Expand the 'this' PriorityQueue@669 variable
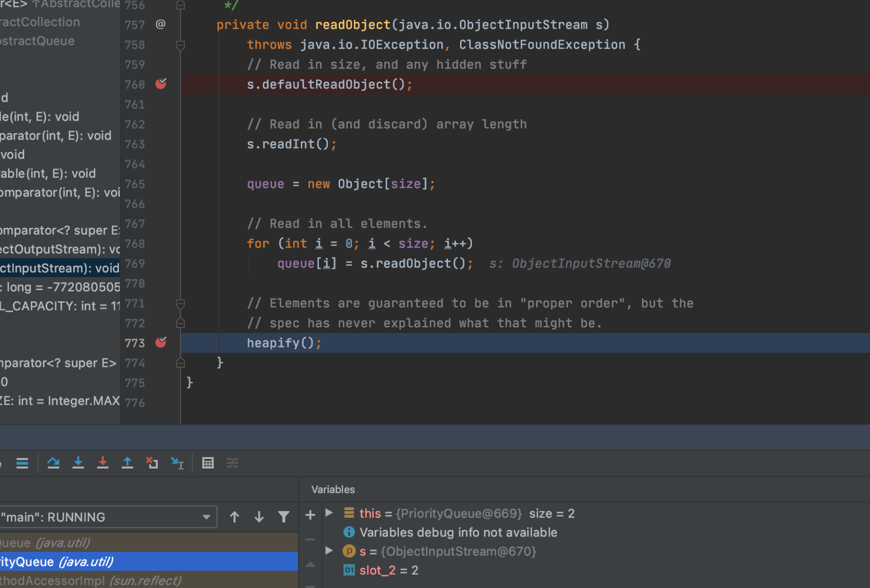This screenshot has width=870, height=588. (x=329, y=513)
